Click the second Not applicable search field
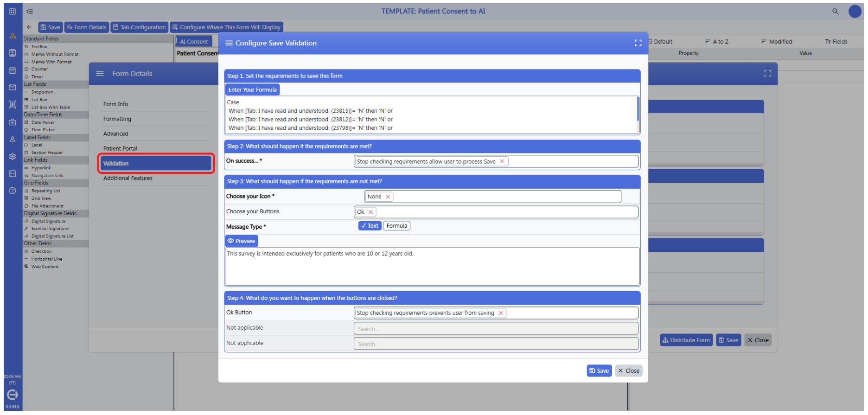The image size is (868, 415). pos(496,344)
